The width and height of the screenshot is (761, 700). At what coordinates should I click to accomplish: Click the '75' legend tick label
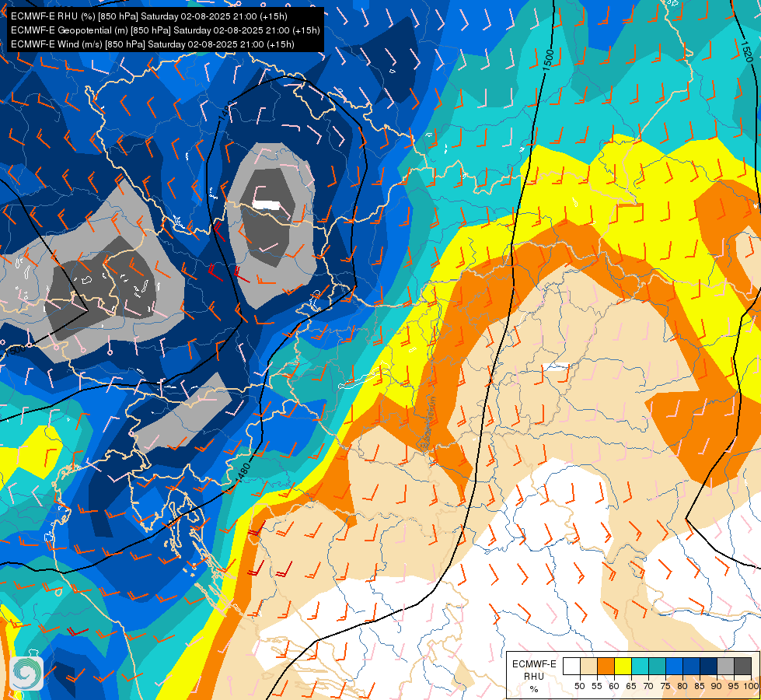[665, 686]
